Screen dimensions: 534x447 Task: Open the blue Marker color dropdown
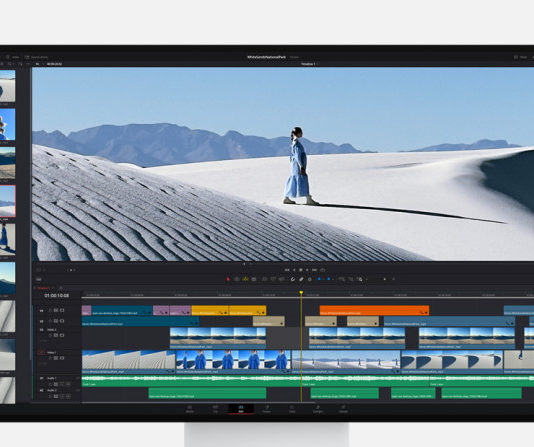click(x=333, y=279)
